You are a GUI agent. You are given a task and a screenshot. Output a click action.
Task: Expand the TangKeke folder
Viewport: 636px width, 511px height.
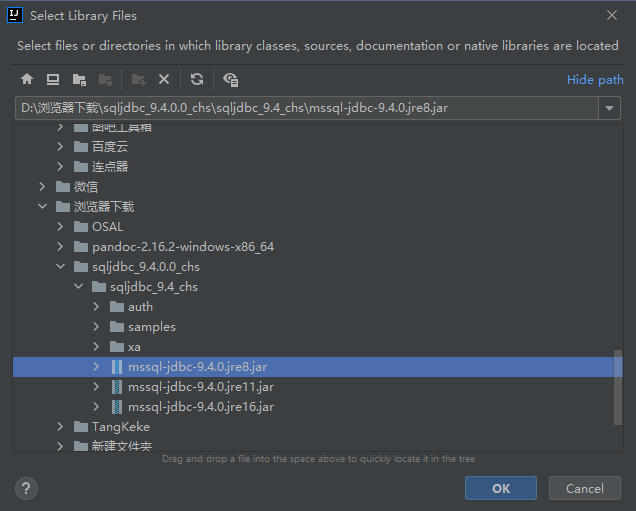(x=60, y=427)
